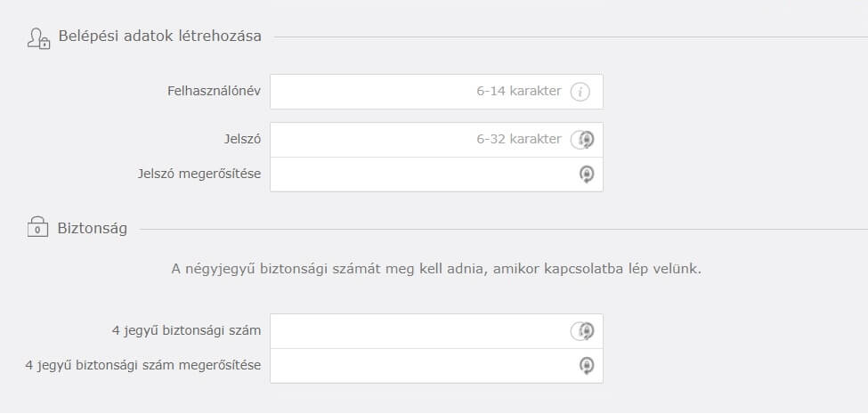Click the Biztonság section heading

tap(93, 228)
